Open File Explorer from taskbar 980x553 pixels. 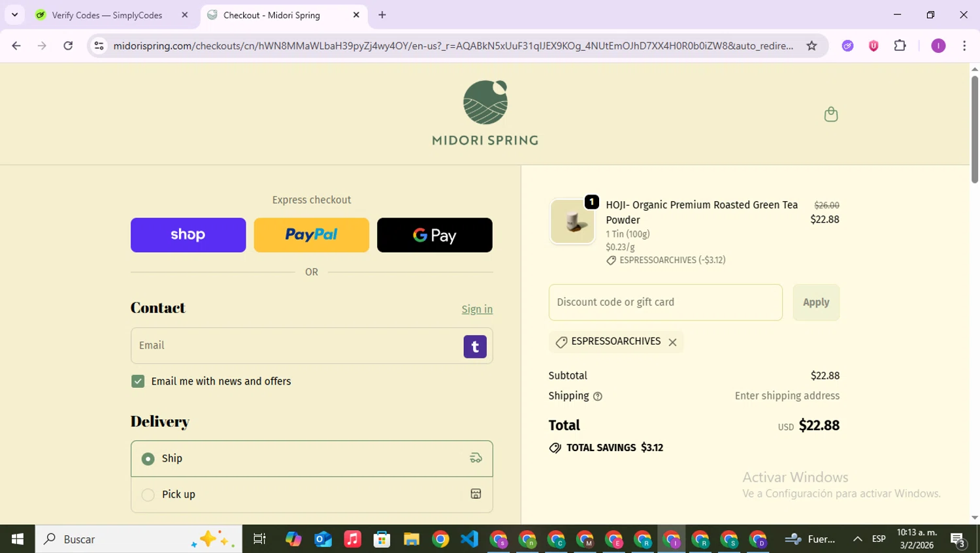(411, 539)
